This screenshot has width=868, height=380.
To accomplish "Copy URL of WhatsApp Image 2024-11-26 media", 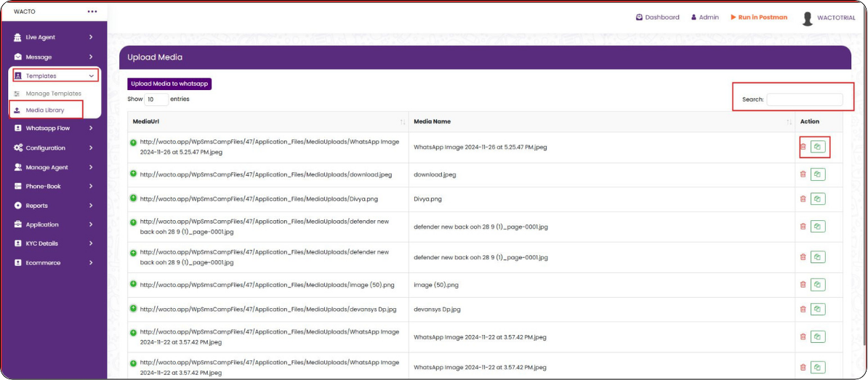I will pos(818,147).
